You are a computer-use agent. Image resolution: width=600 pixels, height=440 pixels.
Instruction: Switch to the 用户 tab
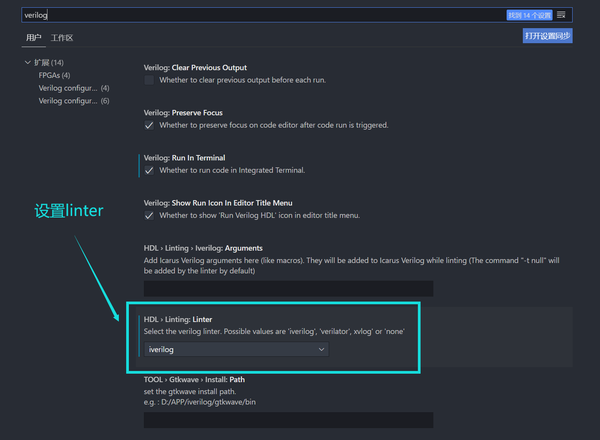pyautogui.click(x=34, y=37)
